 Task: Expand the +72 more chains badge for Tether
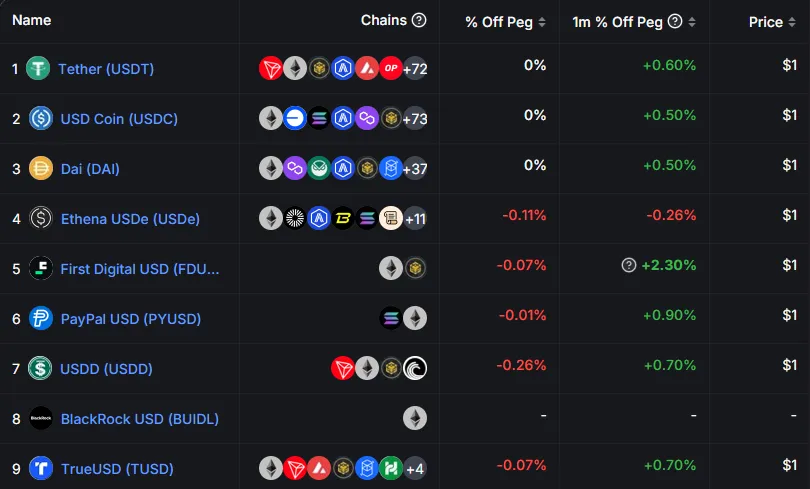(415, 69)
